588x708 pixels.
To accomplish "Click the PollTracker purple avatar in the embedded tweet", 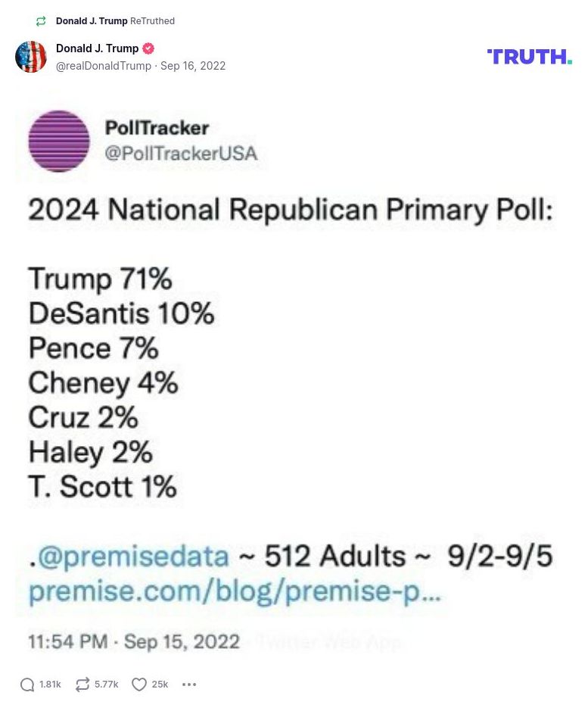I will (59, 141).
